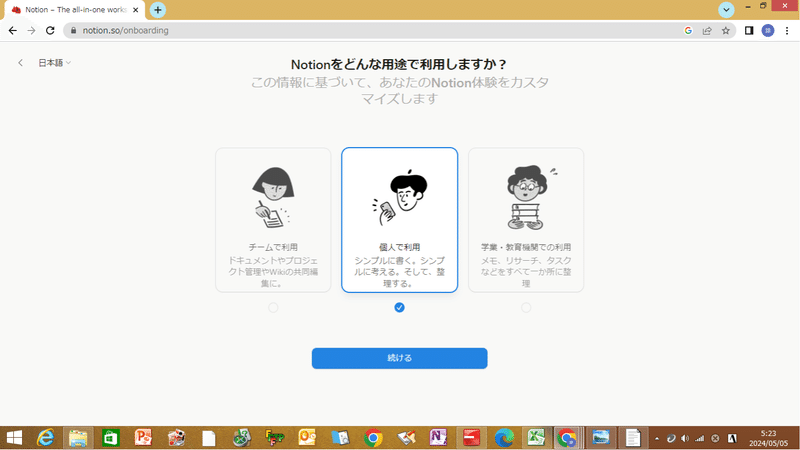Open the blank document taskbar icon

pos(209,438)
